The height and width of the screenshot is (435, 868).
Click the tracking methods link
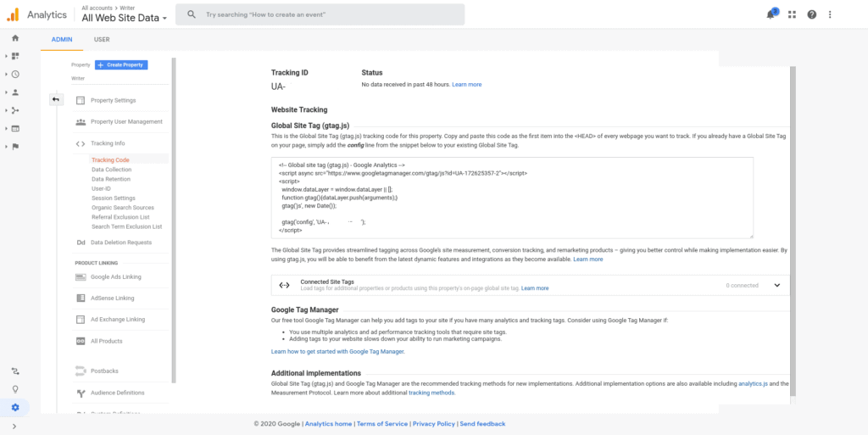431,393
